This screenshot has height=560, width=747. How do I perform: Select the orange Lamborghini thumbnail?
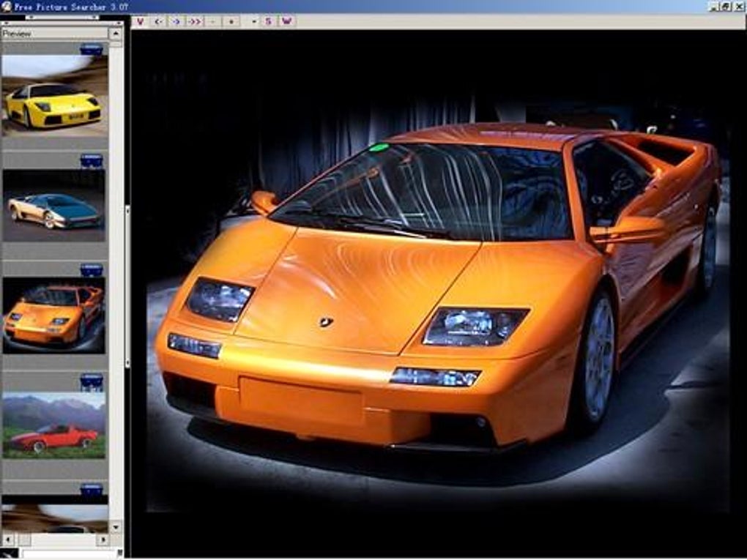pyautogui.click(x=54, y=316)
